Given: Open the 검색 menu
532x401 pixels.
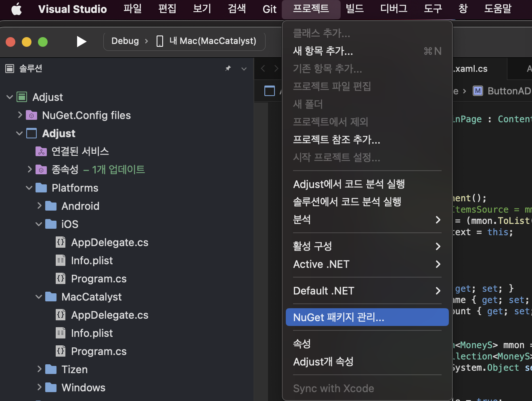Looking at the screenshot, I should [x=237, y=9].
